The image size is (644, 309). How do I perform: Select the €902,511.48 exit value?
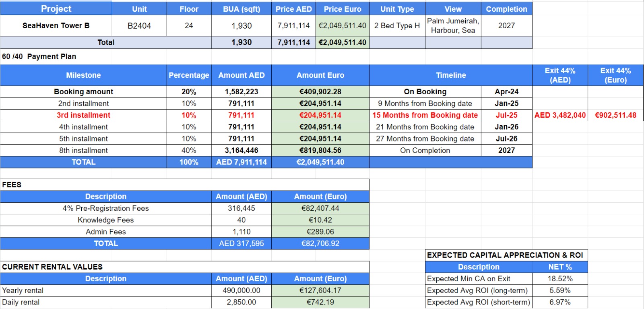tap(615, 115)
